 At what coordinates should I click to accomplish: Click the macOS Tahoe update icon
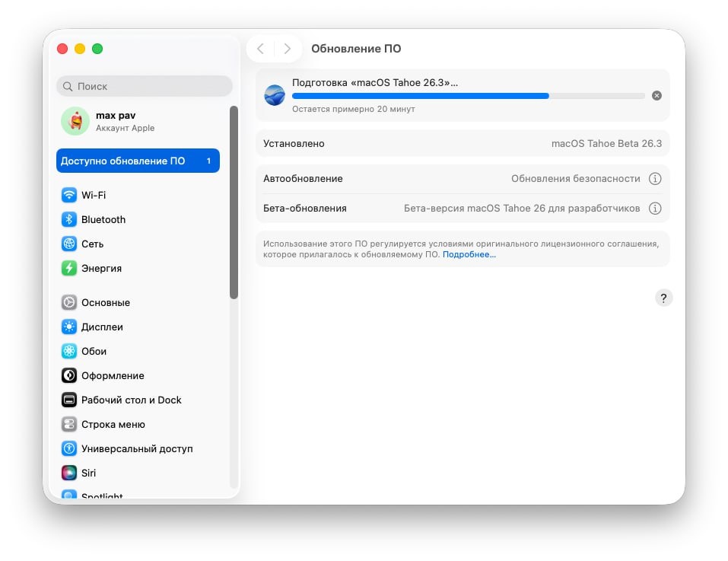click(275, 95)
